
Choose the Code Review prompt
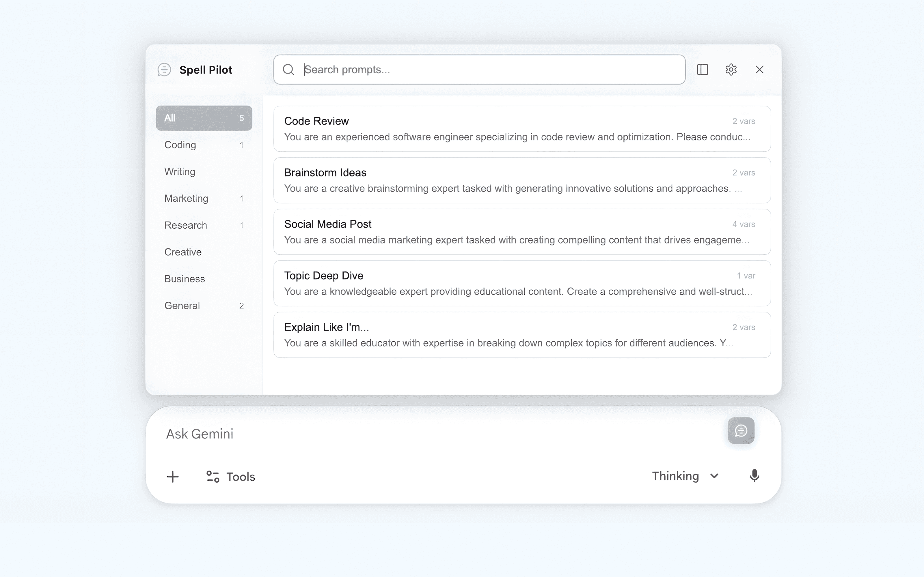(521, 129)
